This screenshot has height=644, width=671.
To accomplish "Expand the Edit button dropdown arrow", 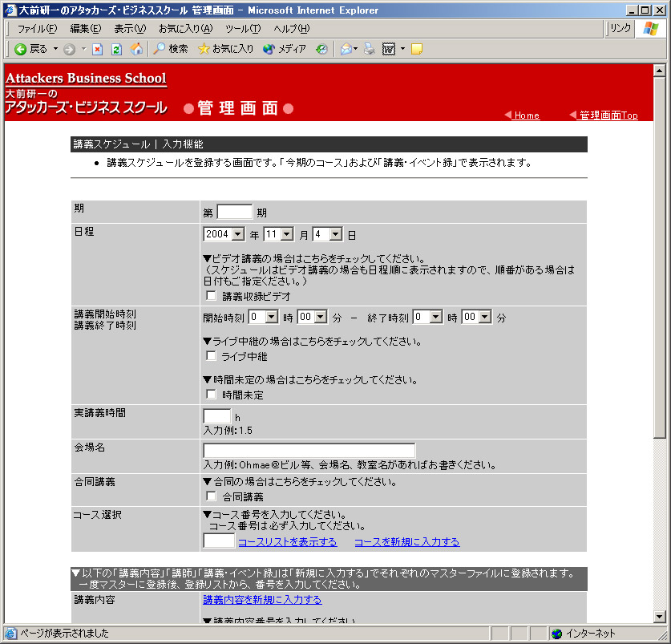I will [x=402, y=49].
